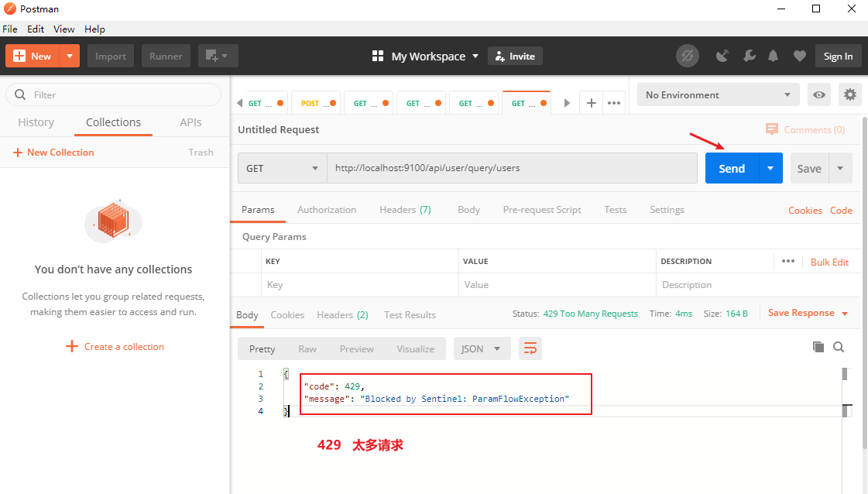Open the Tests request tab
Screen dimensions: 868x494
tap(615, 209)
